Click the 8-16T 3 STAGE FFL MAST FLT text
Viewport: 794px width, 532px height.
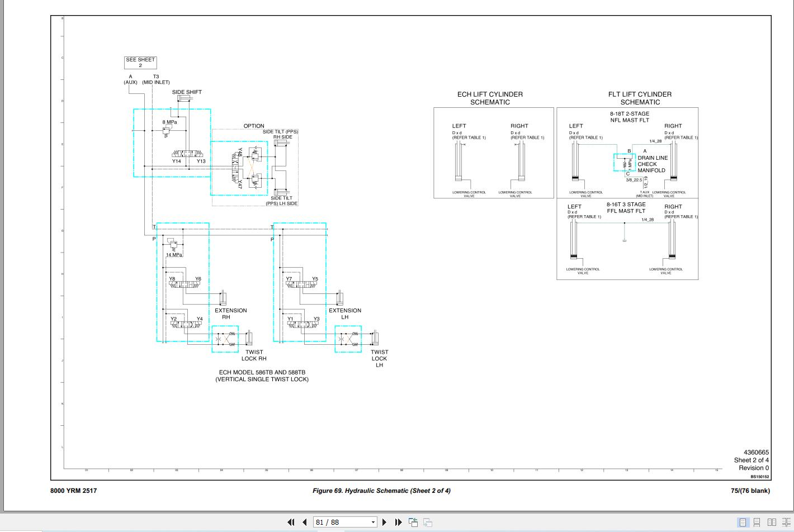pyautogui.click(x=626, y=208)
